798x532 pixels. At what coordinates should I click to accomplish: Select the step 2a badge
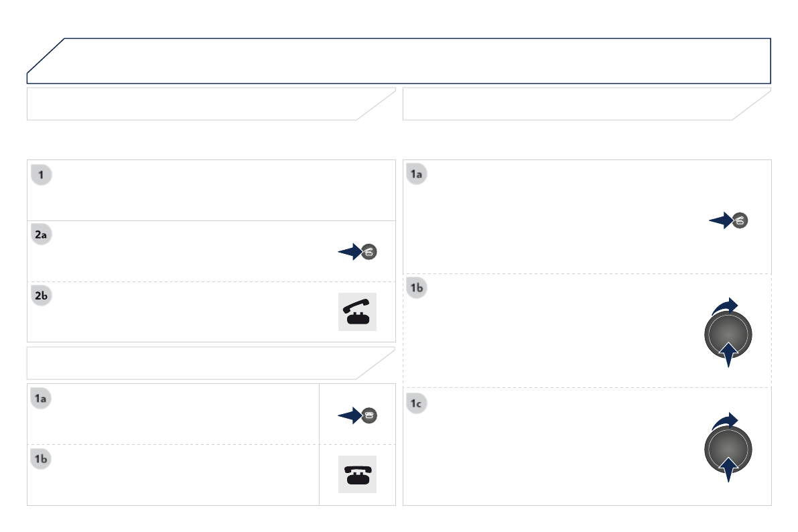(x=42, y=235)
